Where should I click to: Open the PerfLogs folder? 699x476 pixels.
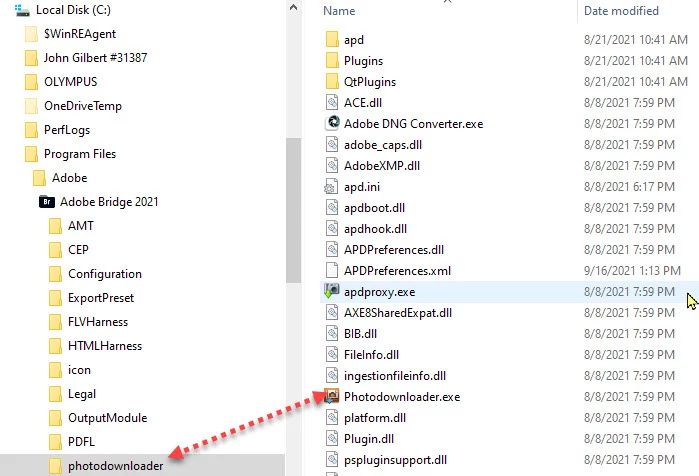58,130
